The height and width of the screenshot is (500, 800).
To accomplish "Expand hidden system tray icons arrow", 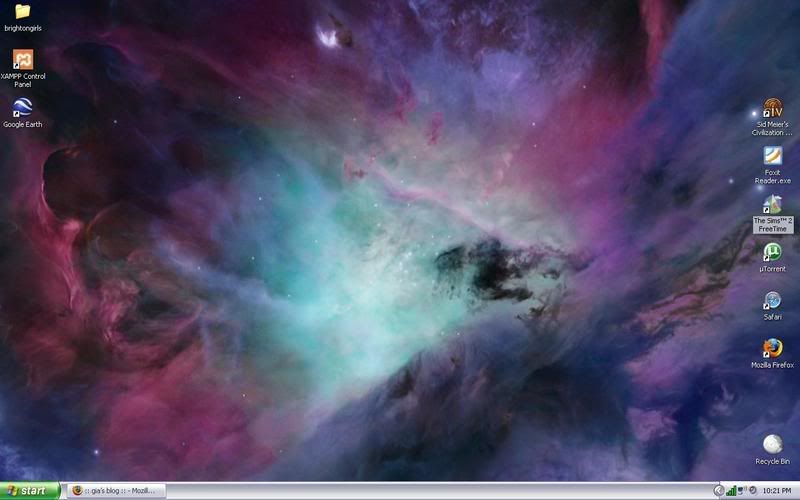I will (x=719, y=491).
